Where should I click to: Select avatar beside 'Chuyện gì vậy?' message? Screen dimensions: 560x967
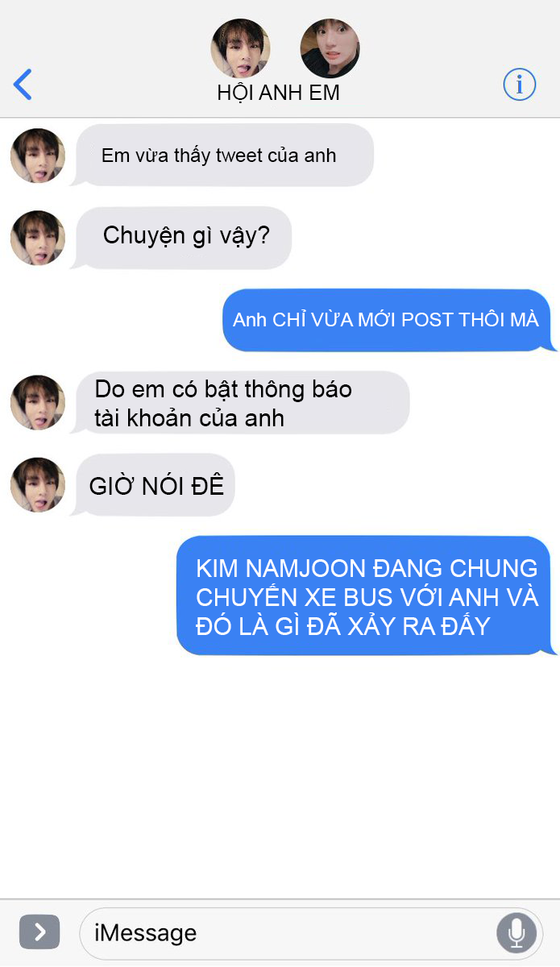coord(38,238)
